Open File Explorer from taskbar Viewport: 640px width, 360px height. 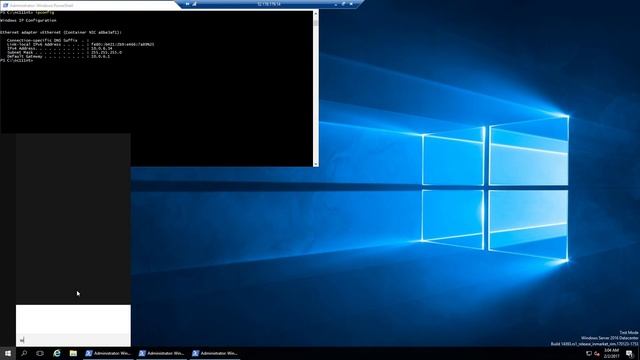(73, 353)
